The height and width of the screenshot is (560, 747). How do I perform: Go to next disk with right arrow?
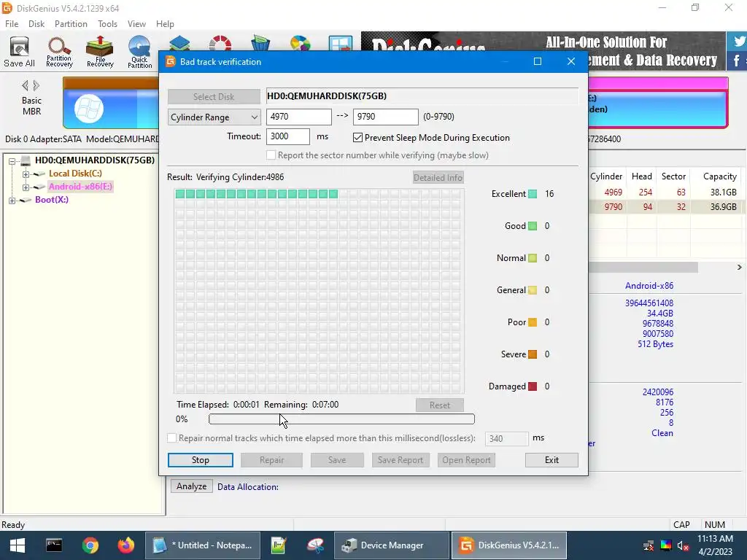pyautogui.click(x=36, y=86)
